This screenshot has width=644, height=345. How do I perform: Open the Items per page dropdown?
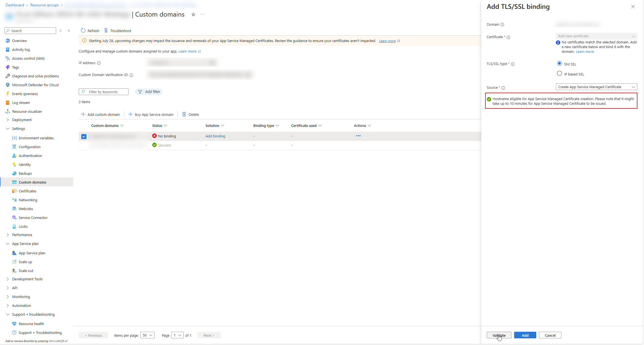(x=147, y=335)
